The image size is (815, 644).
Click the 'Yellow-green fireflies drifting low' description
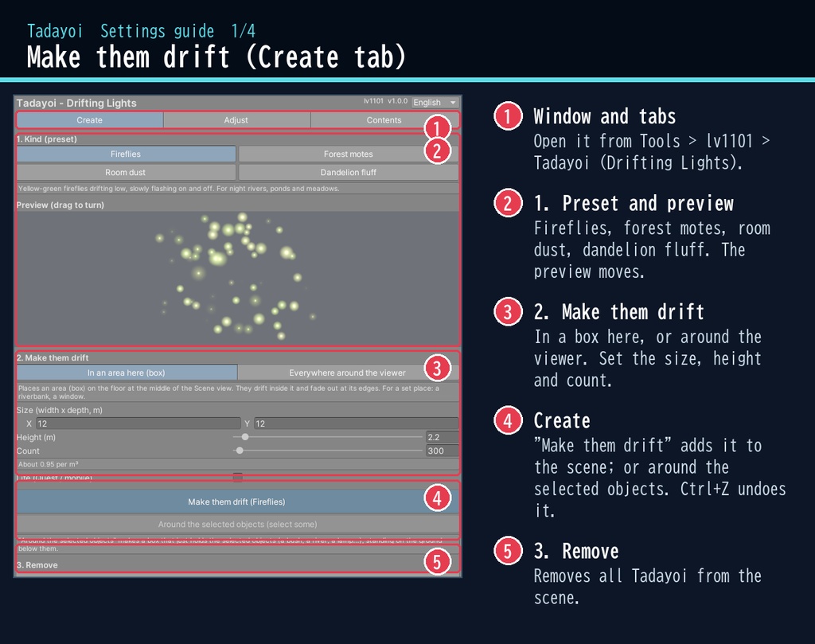point(179,189)
